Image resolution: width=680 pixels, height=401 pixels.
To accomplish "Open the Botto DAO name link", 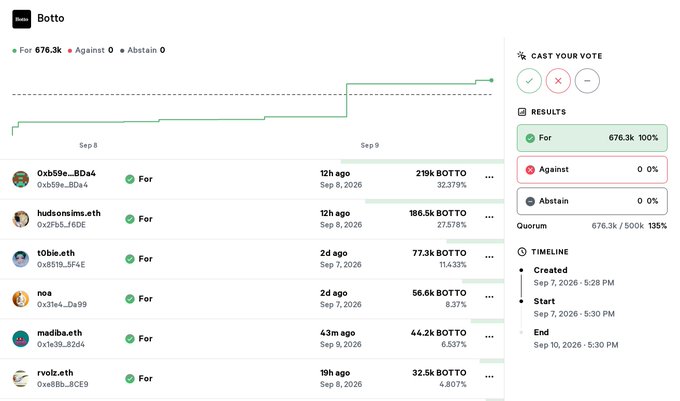I will click(x=51, y=18).
